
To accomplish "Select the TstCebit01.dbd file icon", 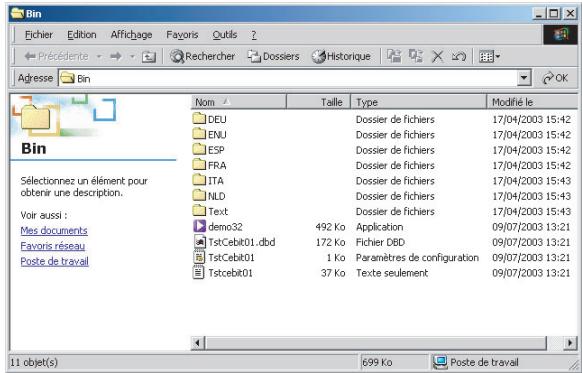I will click(x=199, y=242).
